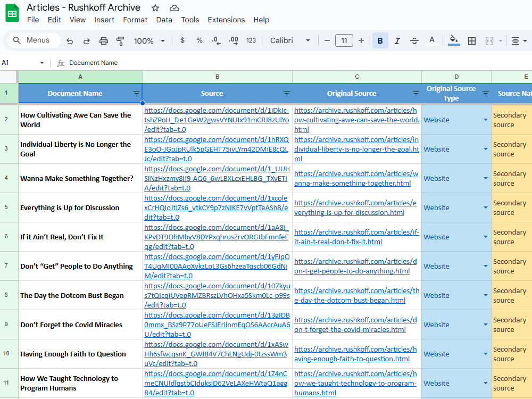
Task: Star the Rushkoff Archive document
Action: 155,8
